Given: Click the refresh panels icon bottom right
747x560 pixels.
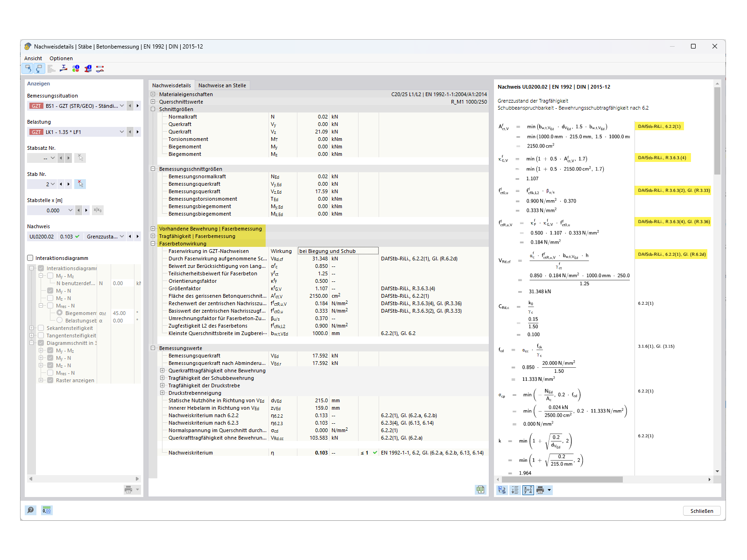Looking at the screenshot, I should [x=501, y=490].
